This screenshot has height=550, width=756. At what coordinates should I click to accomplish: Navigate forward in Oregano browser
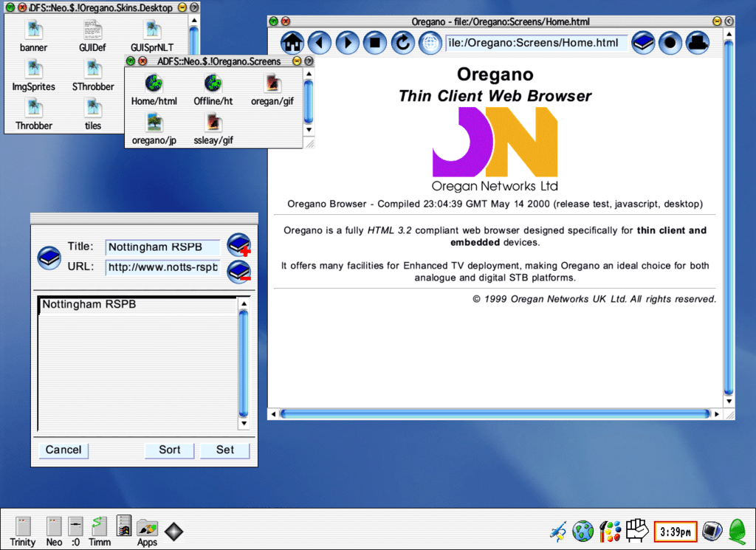(x=347, y=43)
